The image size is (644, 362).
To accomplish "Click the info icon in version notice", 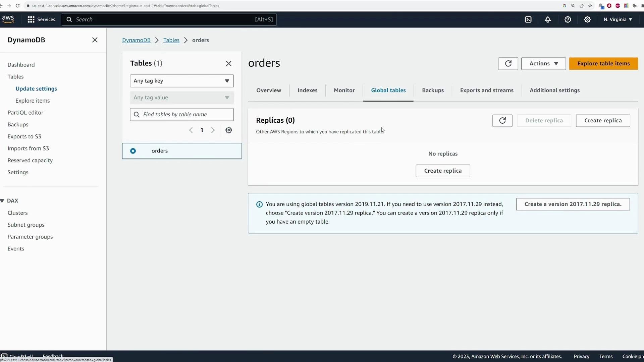I will [259, 204].
